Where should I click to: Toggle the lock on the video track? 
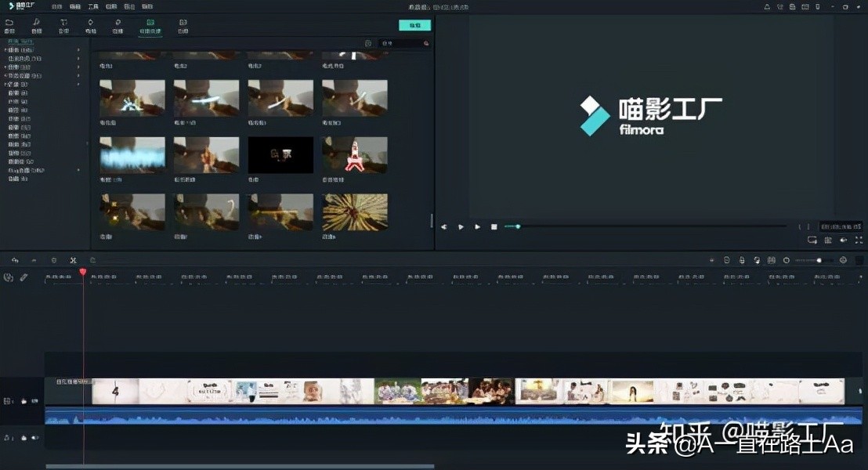(x=24, y=401)
